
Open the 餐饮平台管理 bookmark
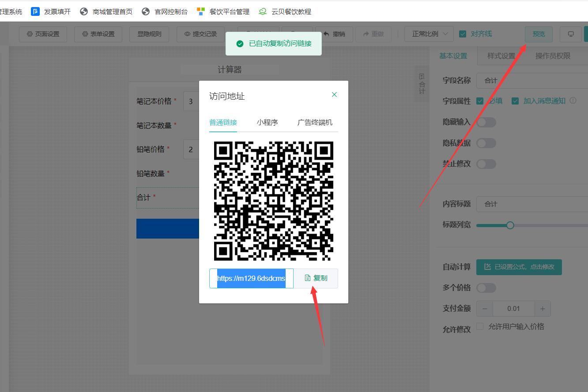(x=223, y=11)
